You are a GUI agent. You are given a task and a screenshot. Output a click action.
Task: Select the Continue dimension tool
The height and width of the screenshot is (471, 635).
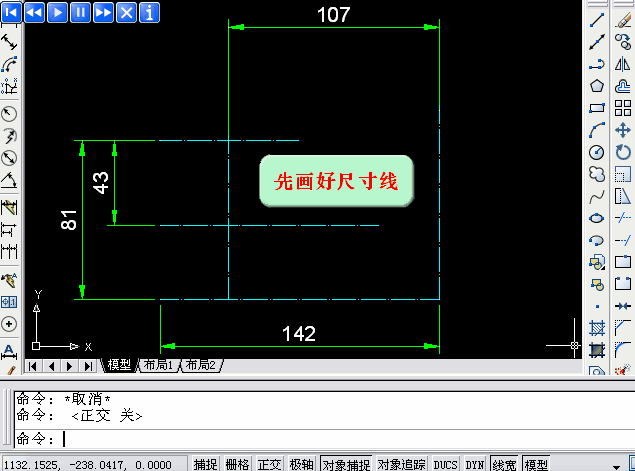[9, 251]
